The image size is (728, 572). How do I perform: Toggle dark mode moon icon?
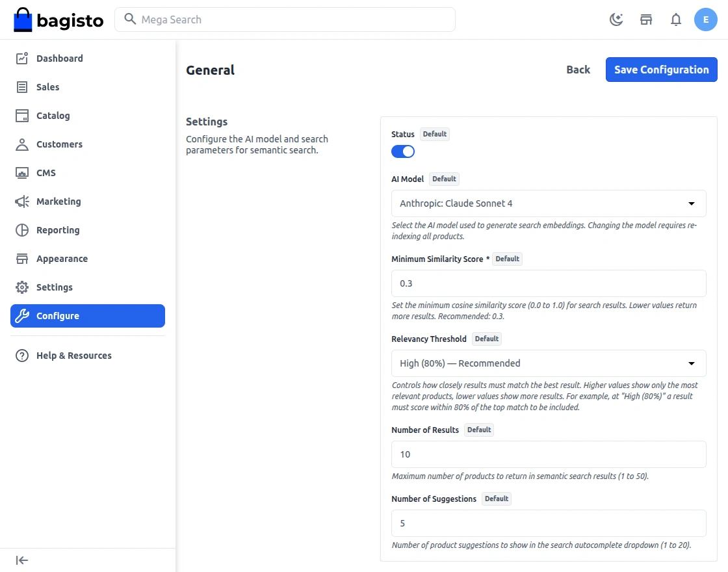point(616,19)
